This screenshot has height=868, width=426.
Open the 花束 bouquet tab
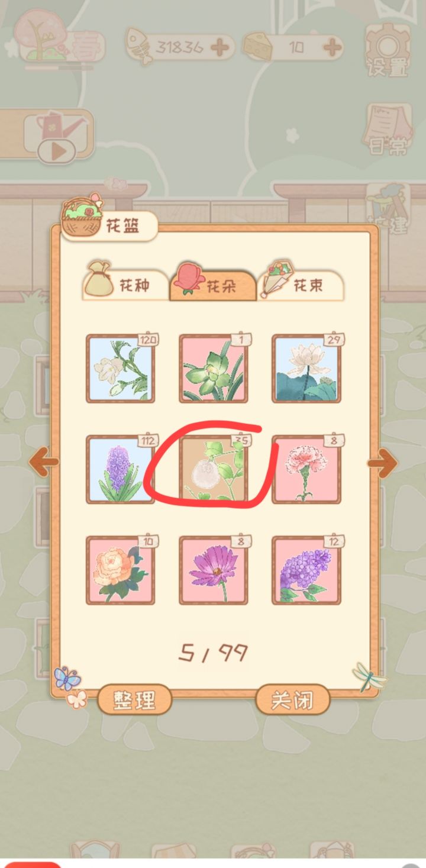301,284
